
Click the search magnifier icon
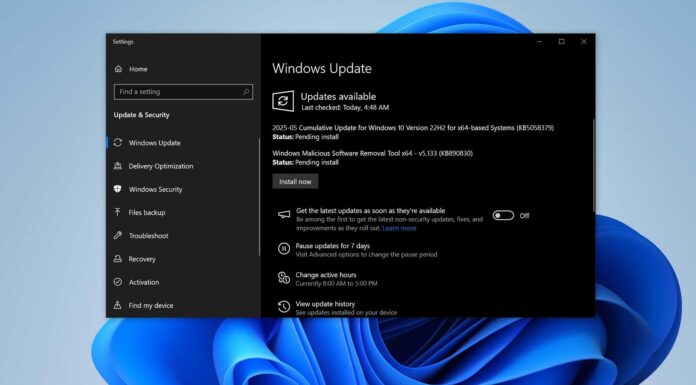(x=245, y=92)
